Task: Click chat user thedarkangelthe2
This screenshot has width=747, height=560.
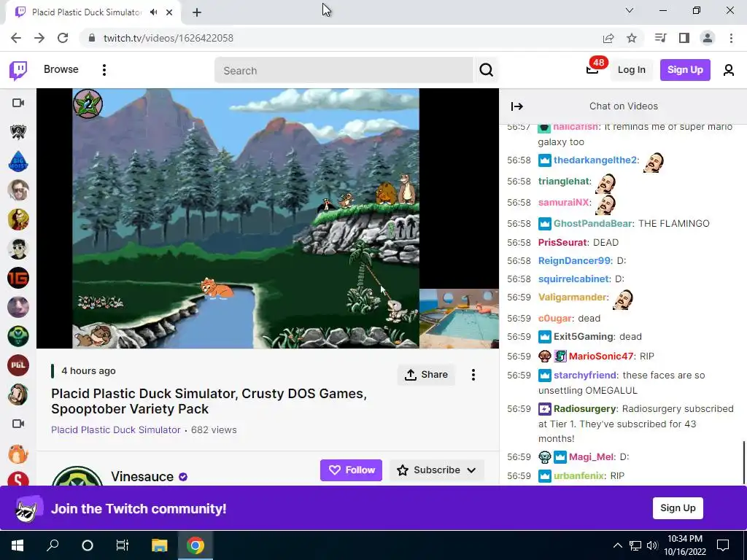Action: pyautogui.click(x=595, y=160)
